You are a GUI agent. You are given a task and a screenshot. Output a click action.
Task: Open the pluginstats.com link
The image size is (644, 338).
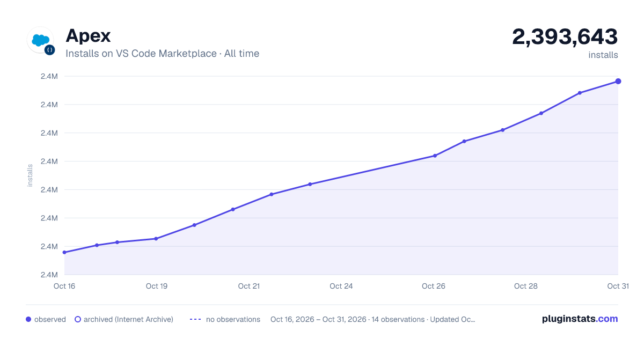coord(580,319)
